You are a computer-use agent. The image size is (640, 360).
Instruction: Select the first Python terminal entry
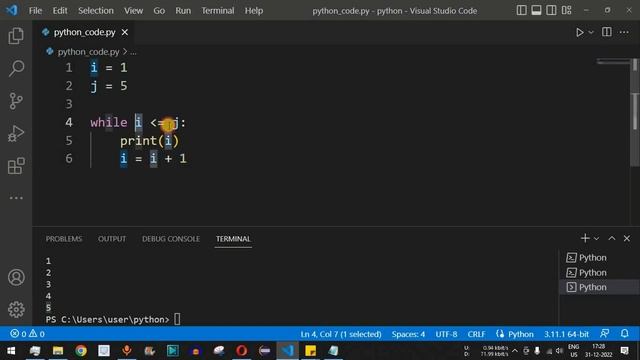point(599,258)
